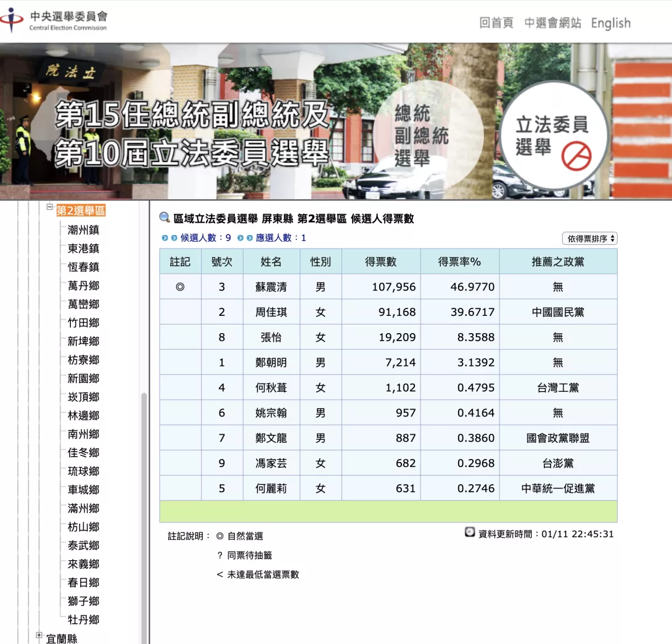The width and height of the screenshot is (672, 644).
Task: Choose 恆春鎮 from the sidebar list
Action: 83,267
